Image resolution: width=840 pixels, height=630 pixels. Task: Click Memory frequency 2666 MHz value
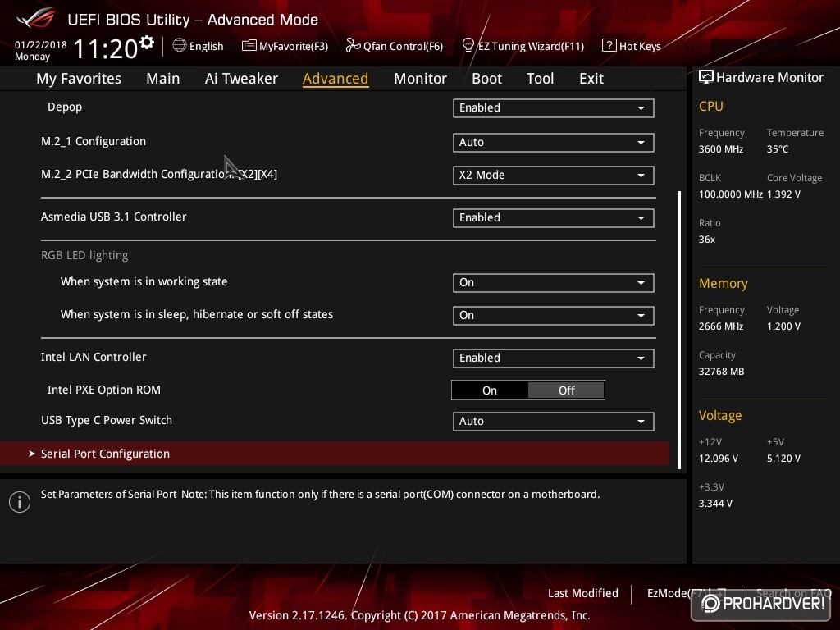[x=721, y=326]
